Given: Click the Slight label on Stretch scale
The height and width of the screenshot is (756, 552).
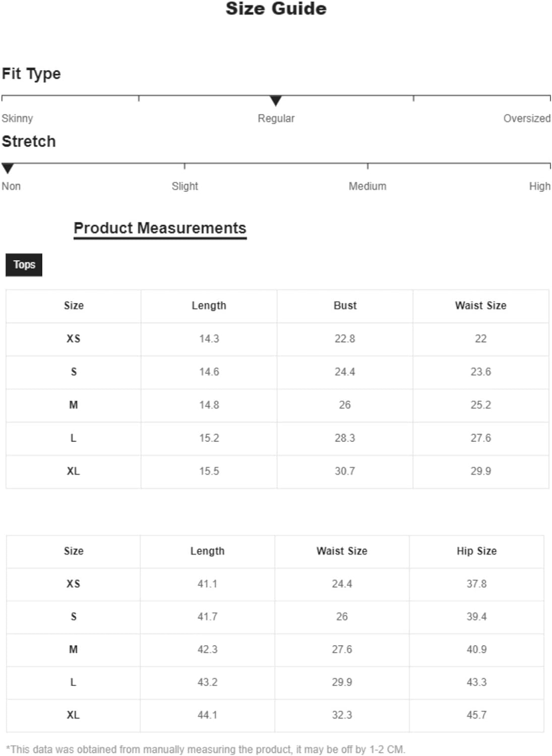Looking at the screenshot, I should point(185,186).
